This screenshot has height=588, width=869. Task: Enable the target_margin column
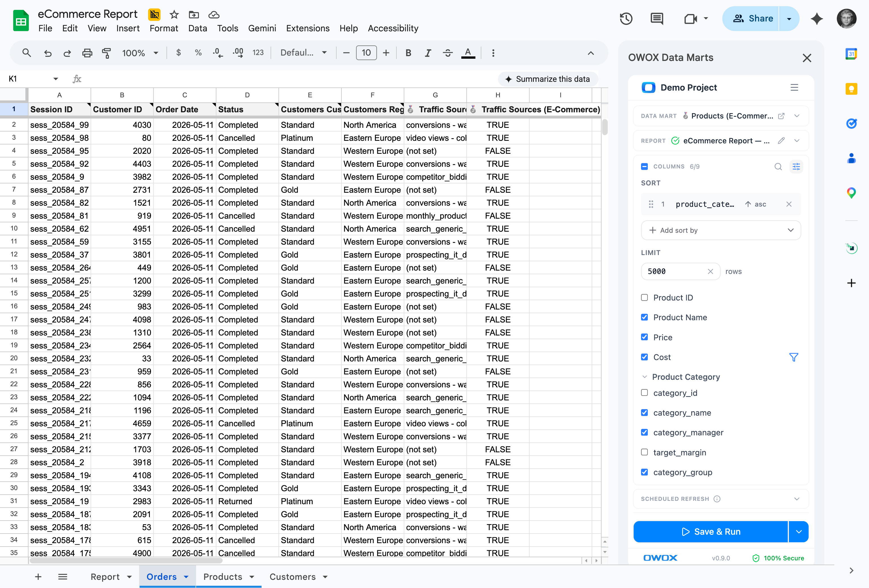[644, 452]
